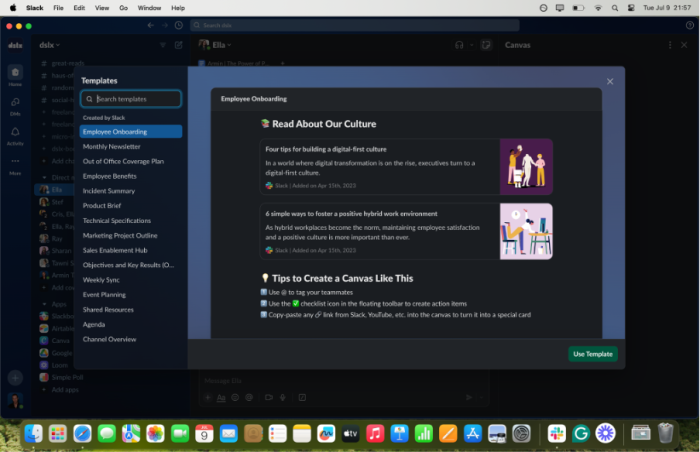The height and width of the screenshot is (452, 700).
Task: Expand the dslx workspace dropdown
Action: tap(49, 45)
